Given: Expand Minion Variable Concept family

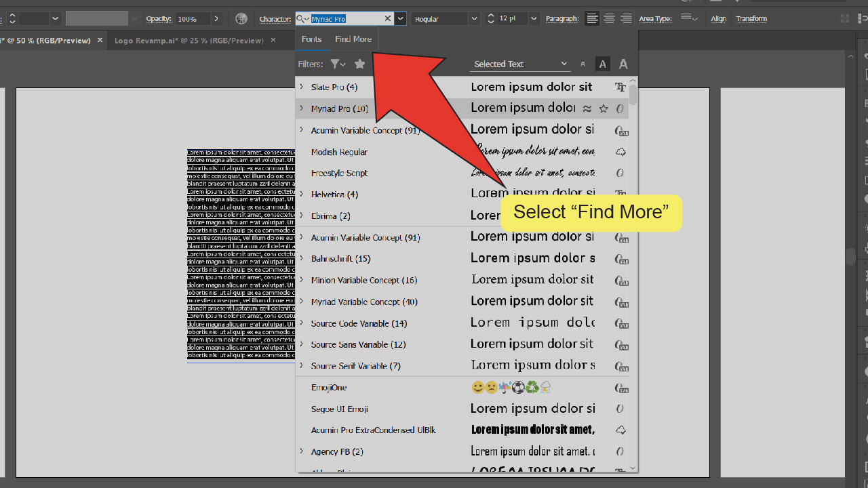Looking at the screenshot, I should tap(302, 281).
